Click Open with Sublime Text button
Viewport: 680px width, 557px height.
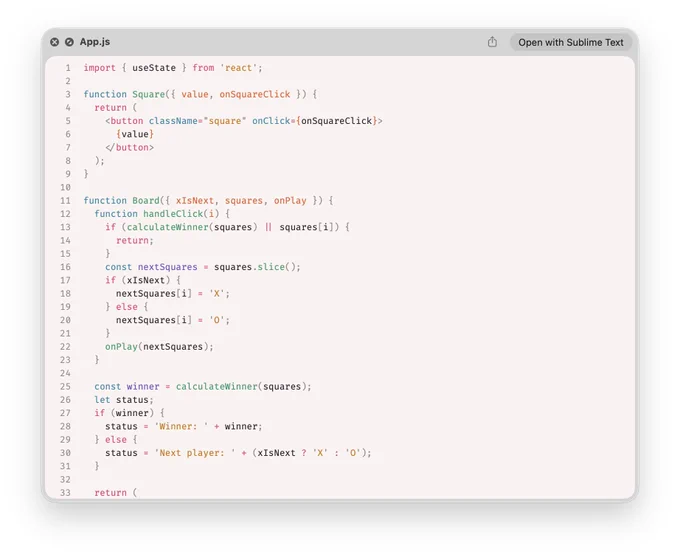point(571,43)
